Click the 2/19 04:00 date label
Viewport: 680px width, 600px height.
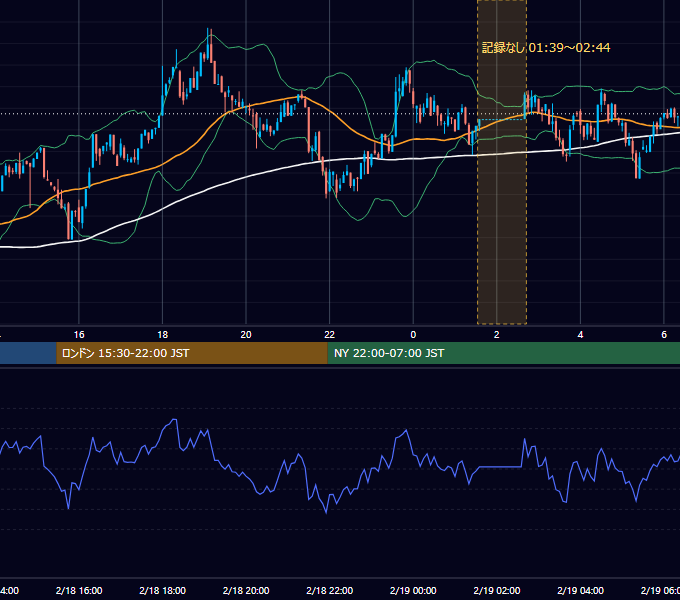pos(580,591)
